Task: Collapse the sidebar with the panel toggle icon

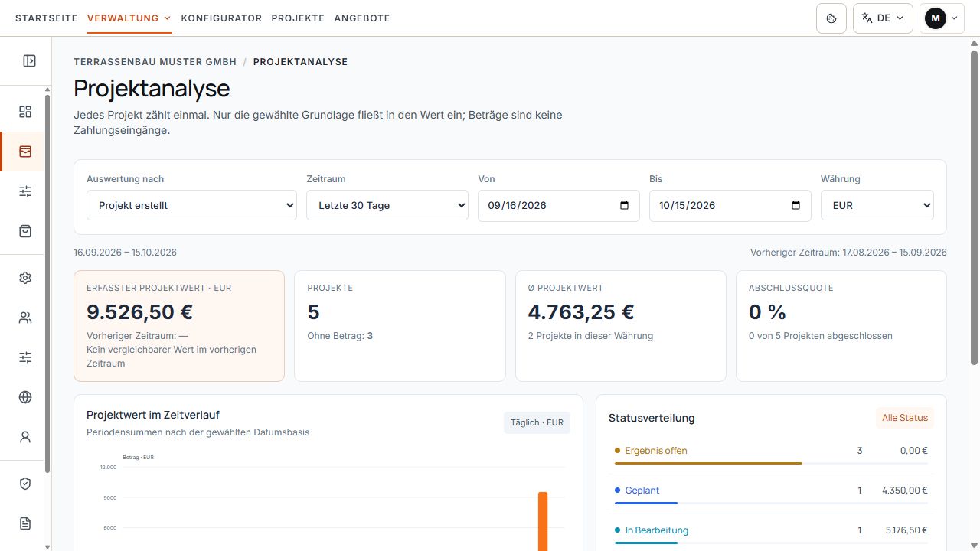Action: pos(29,60)
